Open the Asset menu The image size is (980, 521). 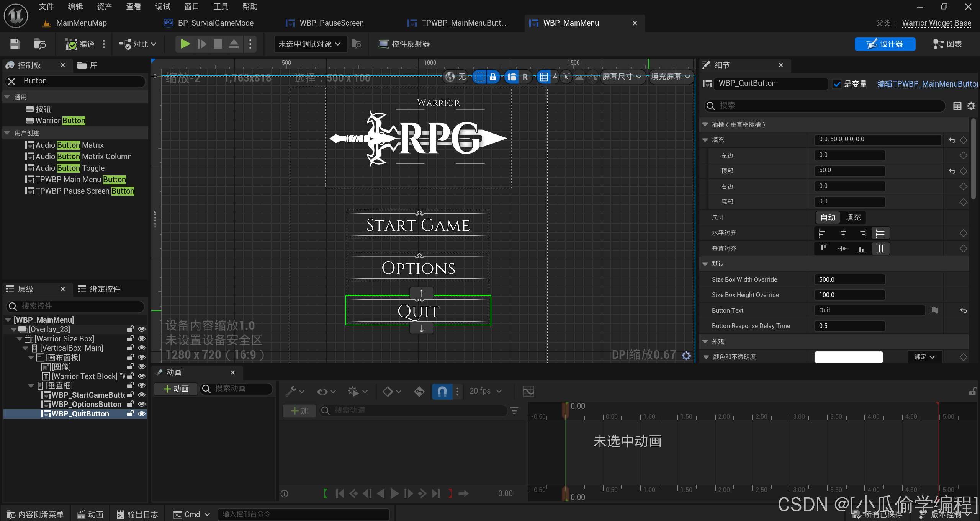point(104,7)
